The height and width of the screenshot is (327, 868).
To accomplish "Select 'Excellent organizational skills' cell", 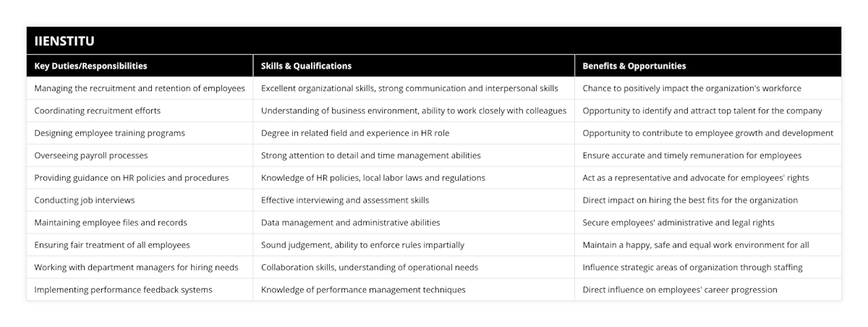I will 409,88.
